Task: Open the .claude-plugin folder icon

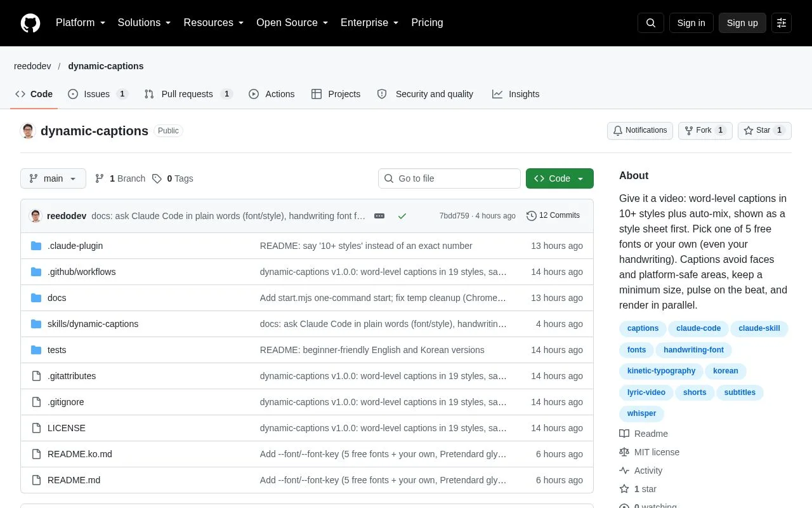Action: [x=36, y=246]
